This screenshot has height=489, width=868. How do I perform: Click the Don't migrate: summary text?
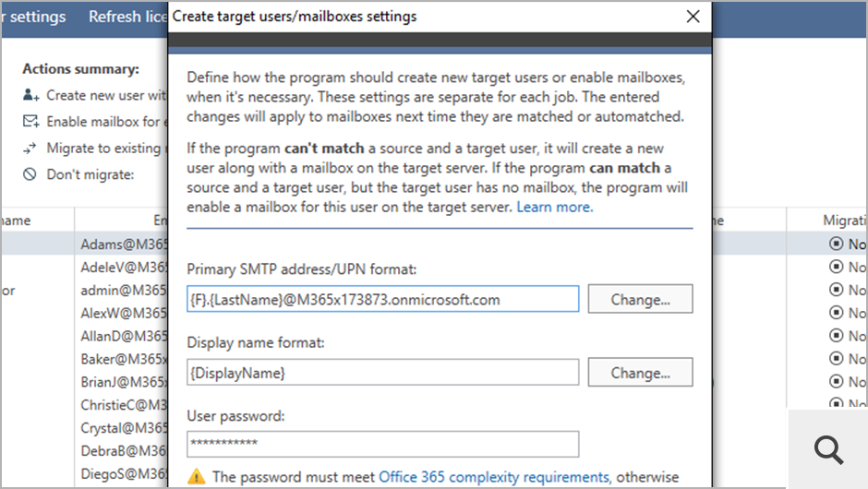pos(90,174)
